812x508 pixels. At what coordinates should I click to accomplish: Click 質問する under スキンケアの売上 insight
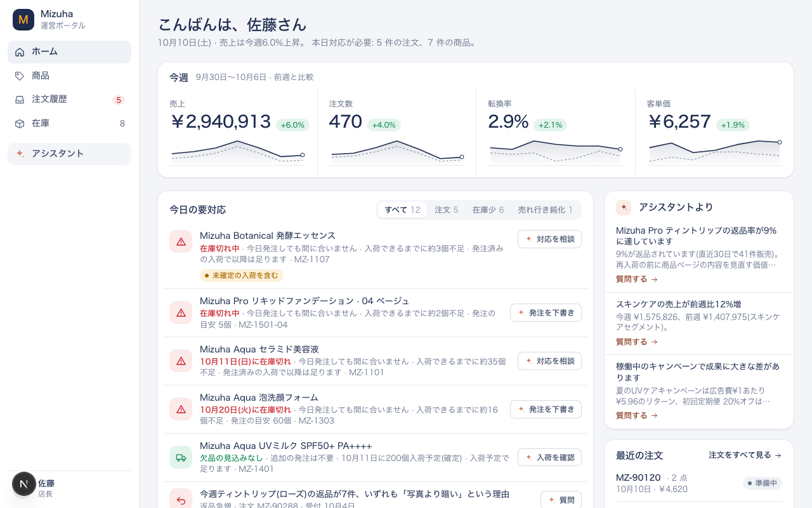(x=636, y=342)
